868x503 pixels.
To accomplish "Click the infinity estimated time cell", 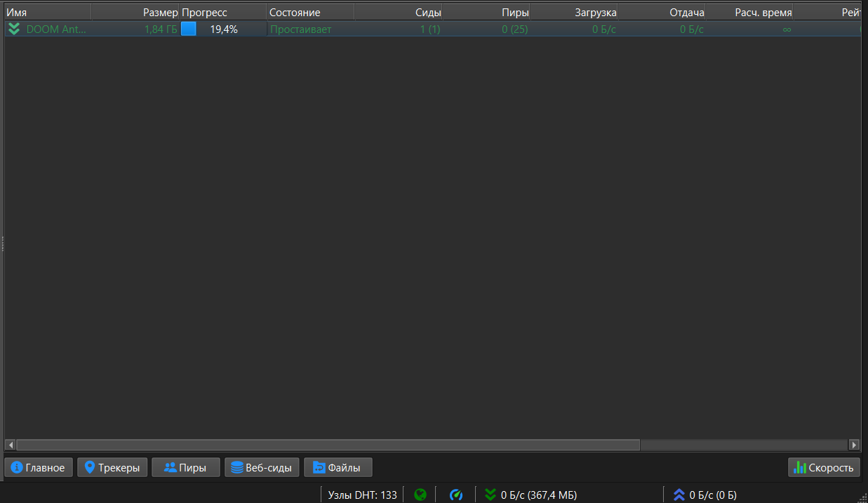I will pos(787,29).
